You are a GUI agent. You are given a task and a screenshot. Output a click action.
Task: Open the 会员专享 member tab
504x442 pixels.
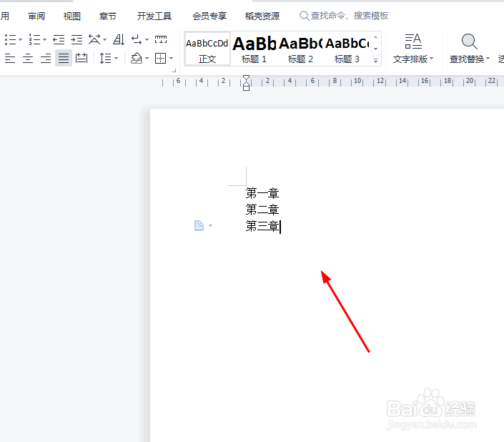point(209,16)
